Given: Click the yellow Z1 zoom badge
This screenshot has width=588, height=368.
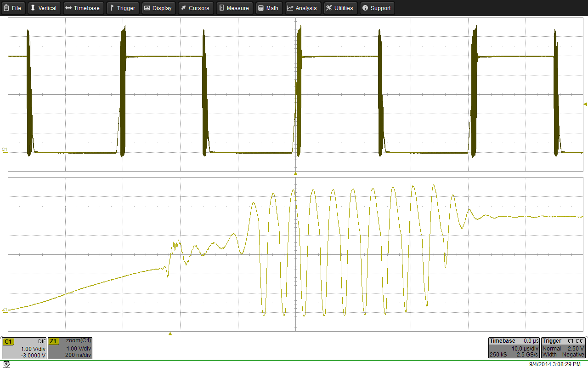Looking at the screenshot, I should (55, 341).
